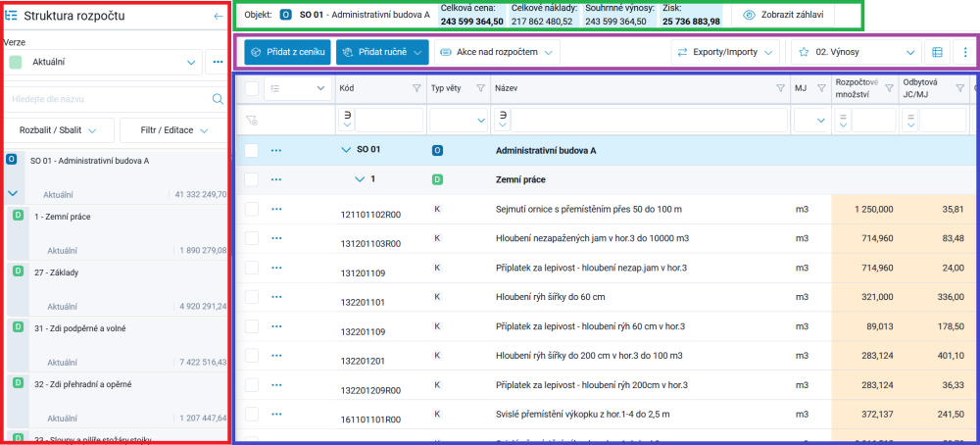Click the price cell 83,48
The width and height of the screenshot is (980, 445).
934,238
